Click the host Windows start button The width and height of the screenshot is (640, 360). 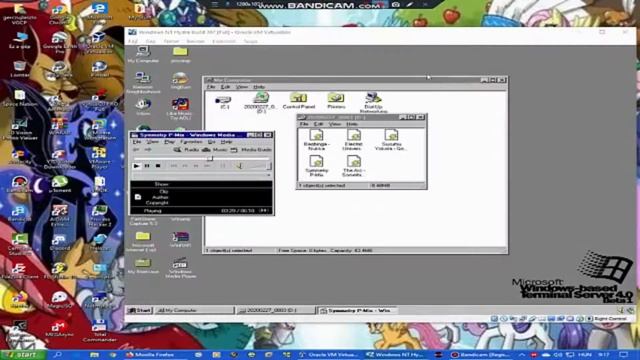[22, 355]
